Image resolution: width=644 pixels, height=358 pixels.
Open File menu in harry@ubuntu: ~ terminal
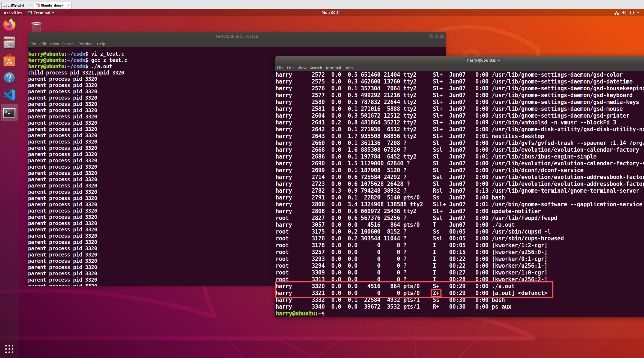[280, 68]
